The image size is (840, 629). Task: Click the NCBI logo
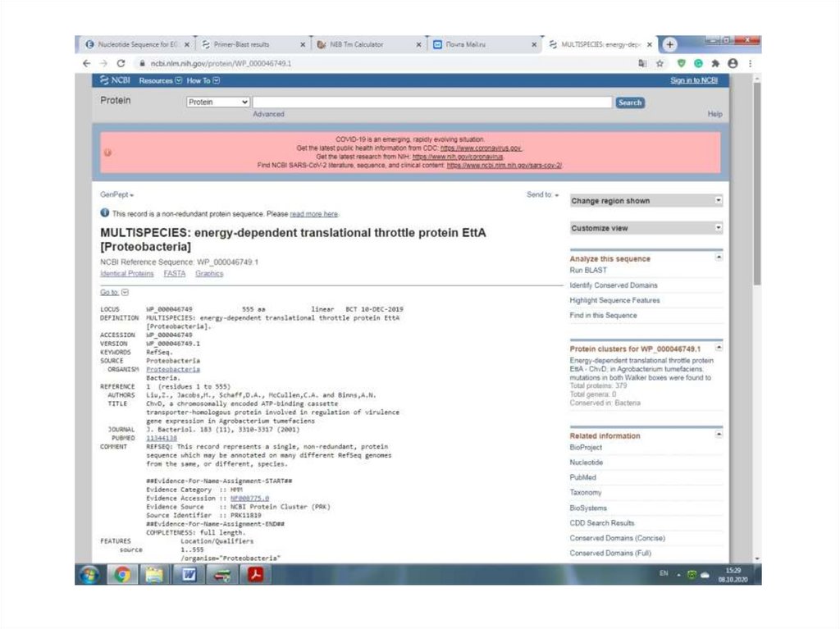pyautogui.click(x=115, y=80)
